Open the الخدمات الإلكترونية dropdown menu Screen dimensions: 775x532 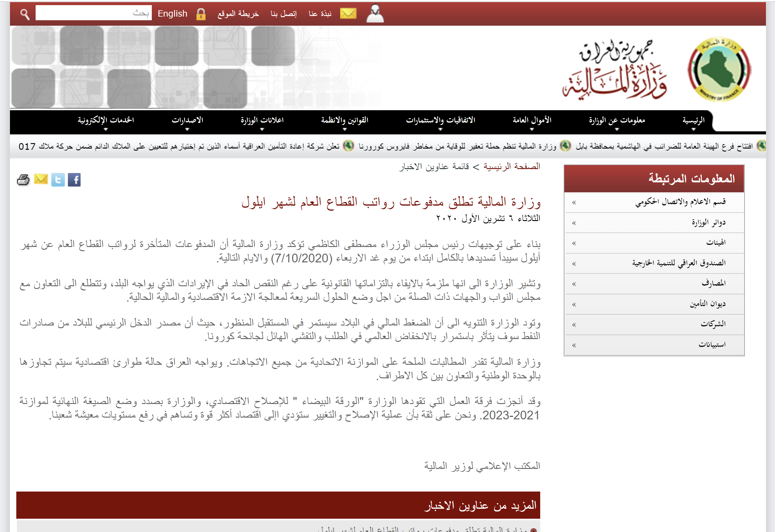pyautogui.click(x=106, y=120)
